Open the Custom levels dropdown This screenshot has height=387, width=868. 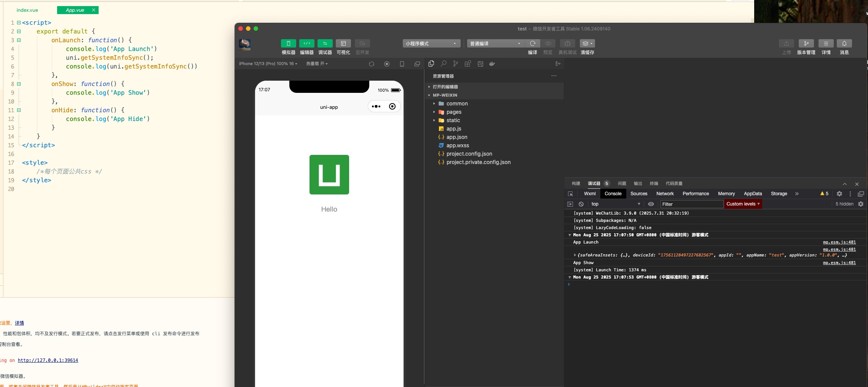pos(743,204)
